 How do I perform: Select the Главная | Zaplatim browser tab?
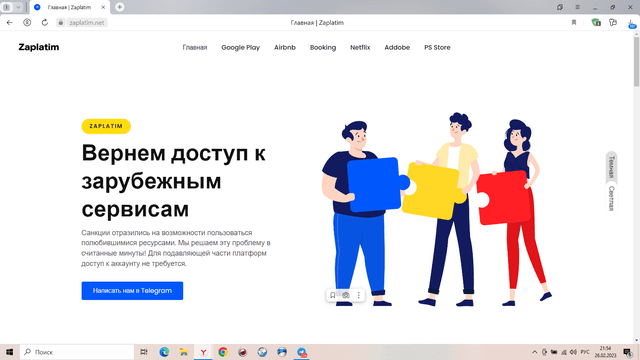[x=69, y=7]
